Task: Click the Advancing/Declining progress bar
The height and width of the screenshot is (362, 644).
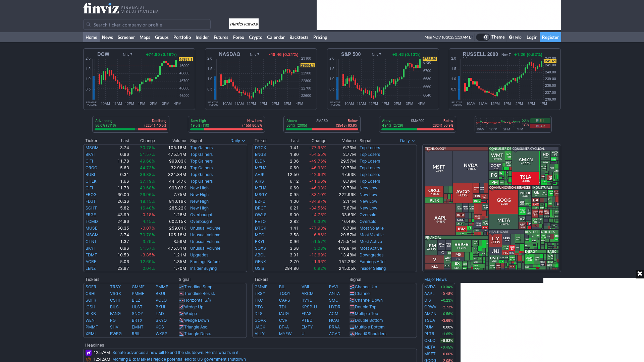Action: (131, 129)
